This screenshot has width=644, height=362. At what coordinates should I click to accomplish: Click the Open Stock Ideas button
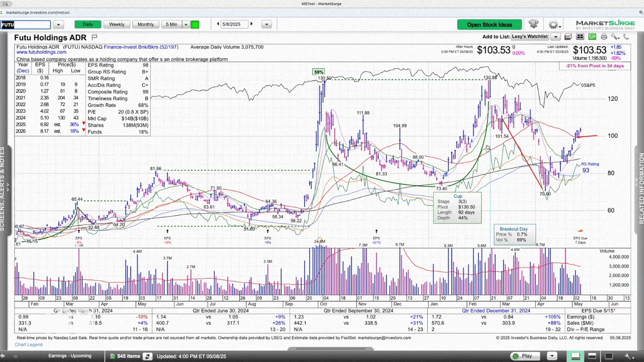pos(489,25)
